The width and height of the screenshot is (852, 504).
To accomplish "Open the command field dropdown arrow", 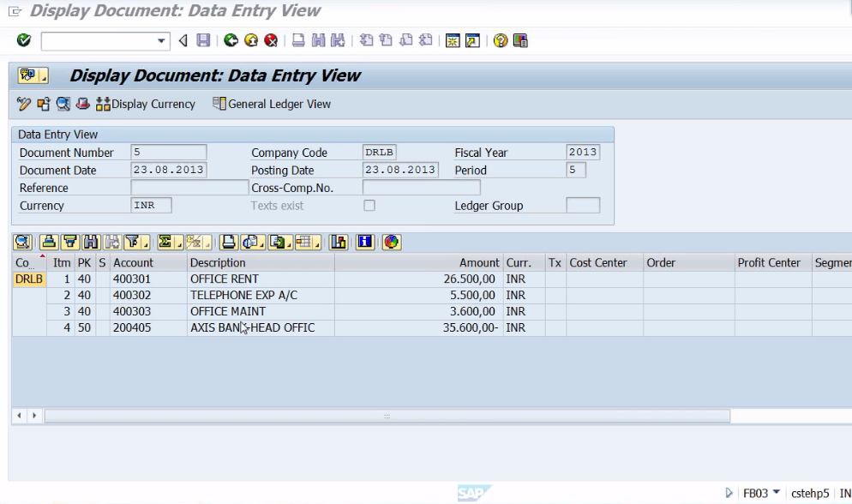I will [161, 41].
